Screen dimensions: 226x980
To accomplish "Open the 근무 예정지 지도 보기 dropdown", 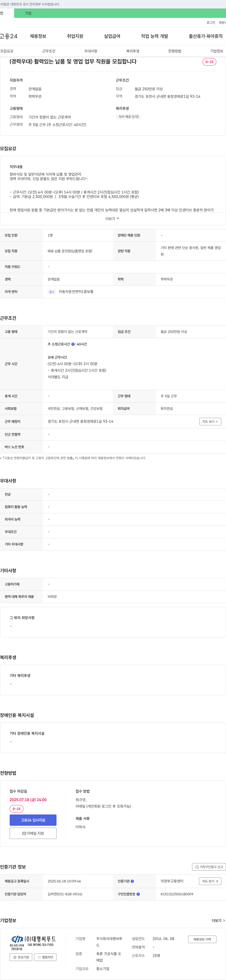I will pyautogui.click(x=210, y=422).
